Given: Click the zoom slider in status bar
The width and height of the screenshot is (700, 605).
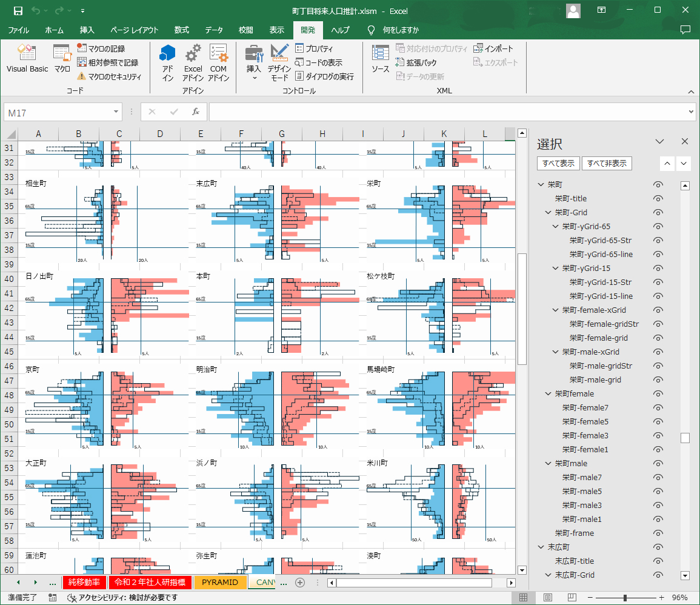Looking at the screenshot, I should click(625, 598).
